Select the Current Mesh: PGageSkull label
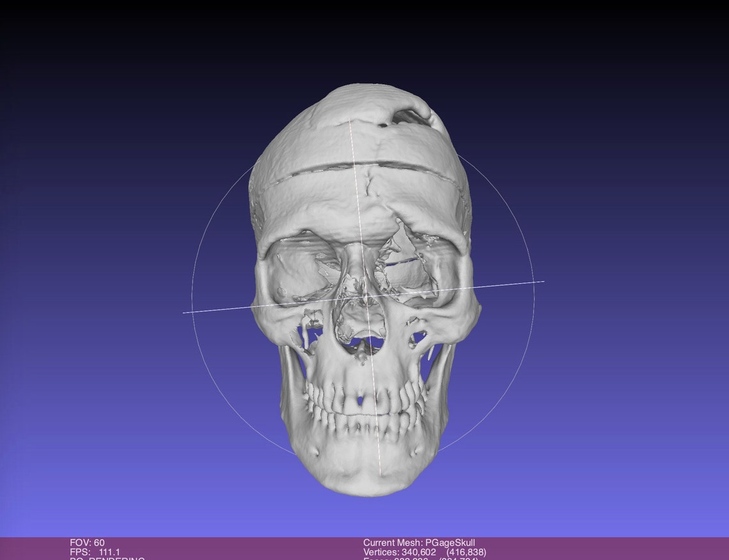The width and height of the screenshot is (729, 560). click(419, 542)
